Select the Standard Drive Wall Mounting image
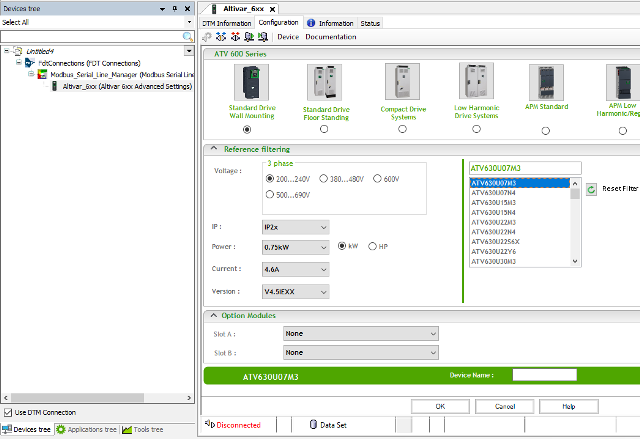This screenshot has height=439, width=640. 251,82
